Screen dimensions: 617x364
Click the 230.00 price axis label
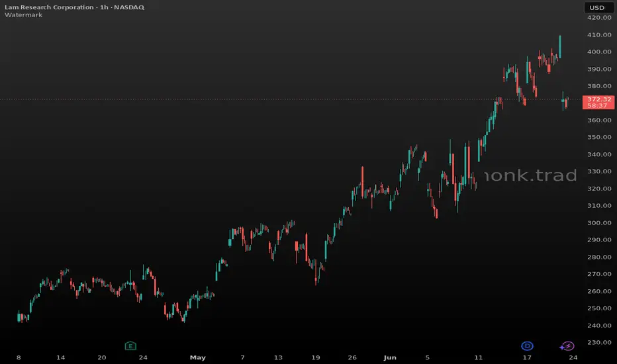pyautogui.click(x=599, y=342)
